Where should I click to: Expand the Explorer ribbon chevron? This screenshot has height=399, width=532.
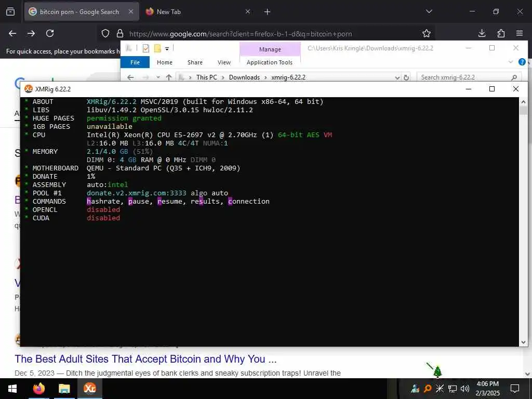pyautogui.click(x=511, y=62)
